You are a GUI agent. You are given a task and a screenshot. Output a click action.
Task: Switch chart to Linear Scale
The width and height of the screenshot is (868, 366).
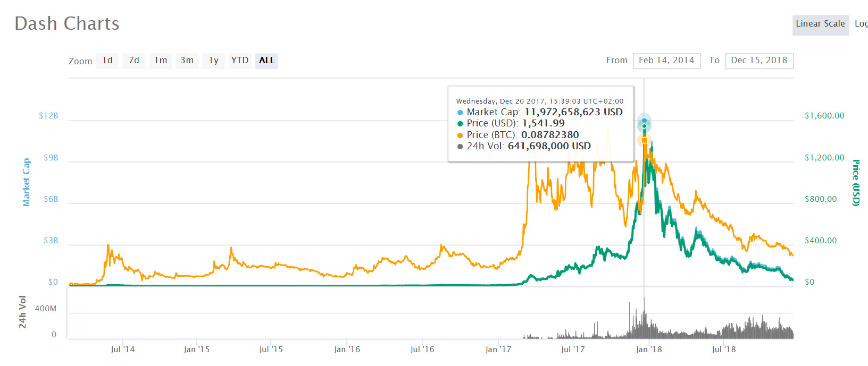(x=820, y=24)
